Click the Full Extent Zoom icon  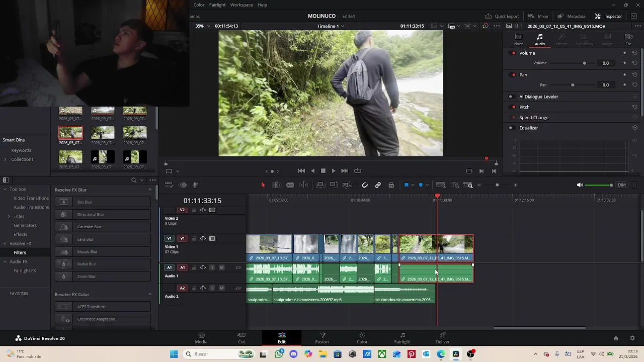pos(441,185)
